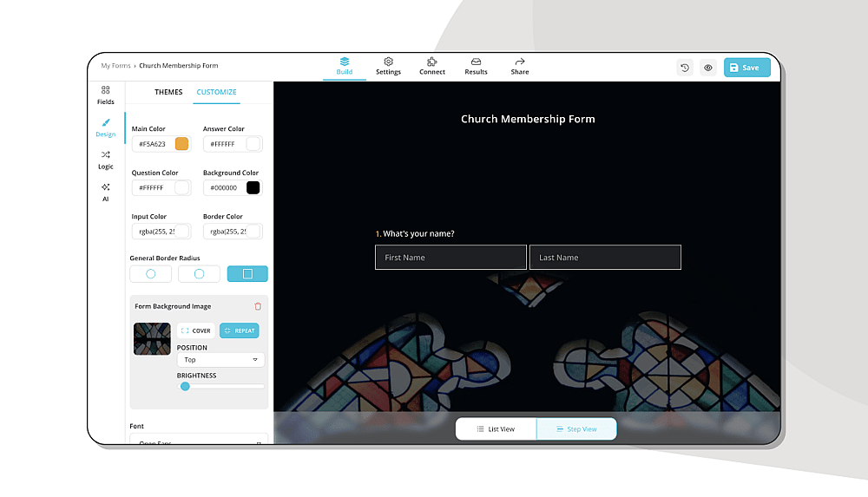Set background image to COVER
This screenshot has height=497, width=868.
(x=196, y=330)
